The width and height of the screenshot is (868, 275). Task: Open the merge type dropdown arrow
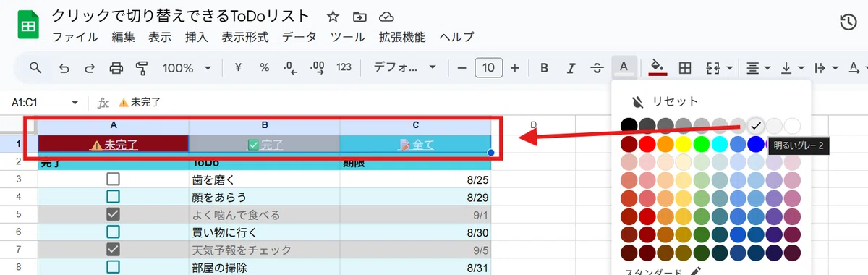click(730, 68)
